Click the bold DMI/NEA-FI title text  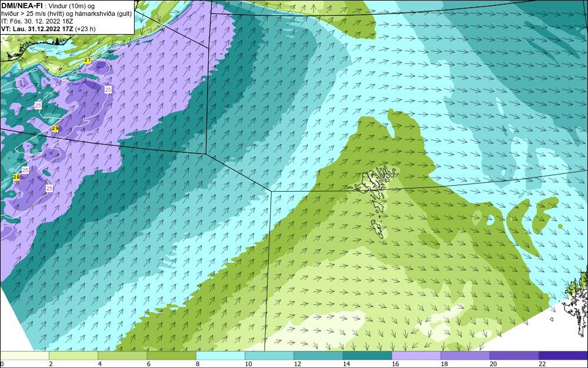22,5
